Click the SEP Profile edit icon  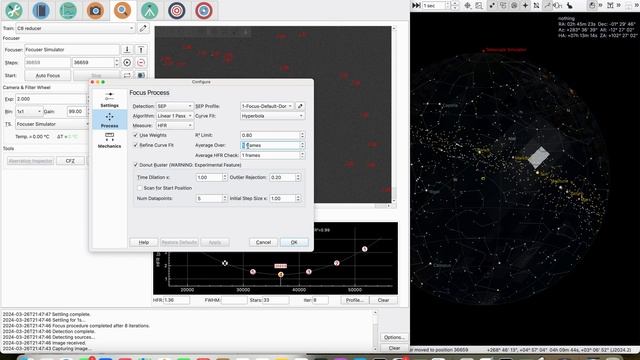(300, 106)
